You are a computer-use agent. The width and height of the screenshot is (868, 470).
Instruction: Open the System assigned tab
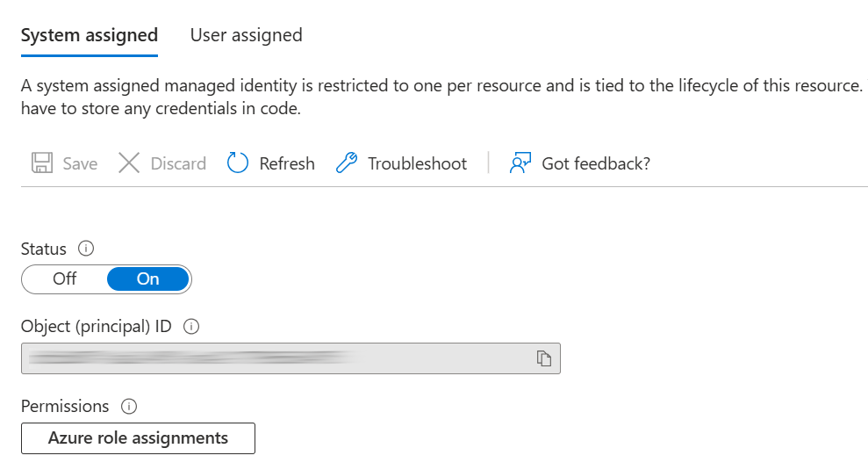(90, 35)
